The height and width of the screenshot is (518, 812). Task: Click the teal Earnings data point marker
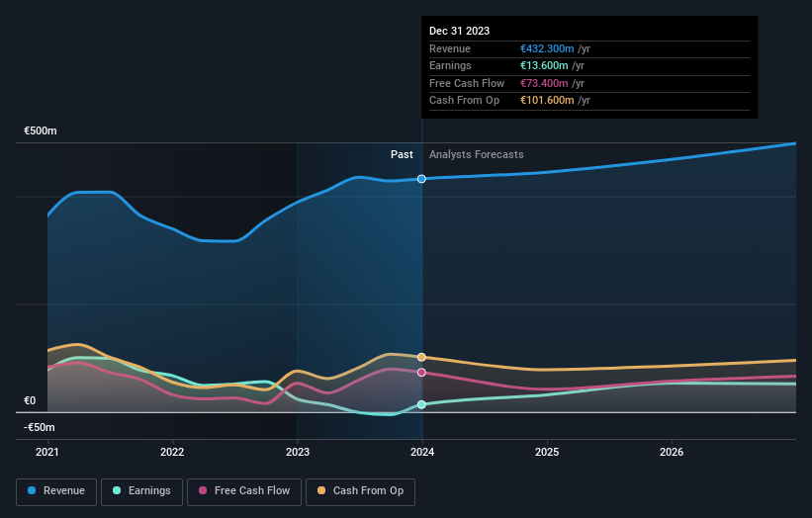(421, 404)
